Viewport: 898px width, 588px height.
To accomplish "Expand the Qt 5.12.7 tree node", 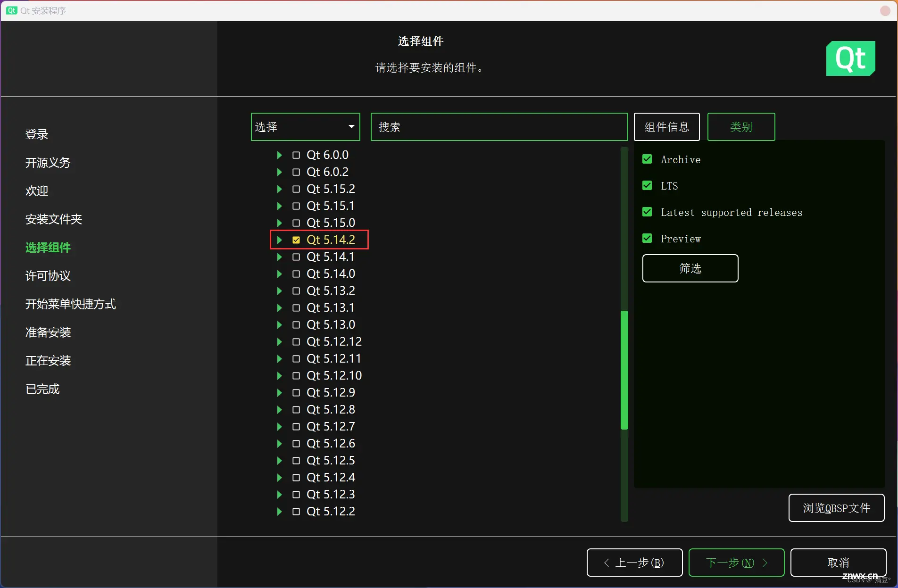I will (279, 427).
